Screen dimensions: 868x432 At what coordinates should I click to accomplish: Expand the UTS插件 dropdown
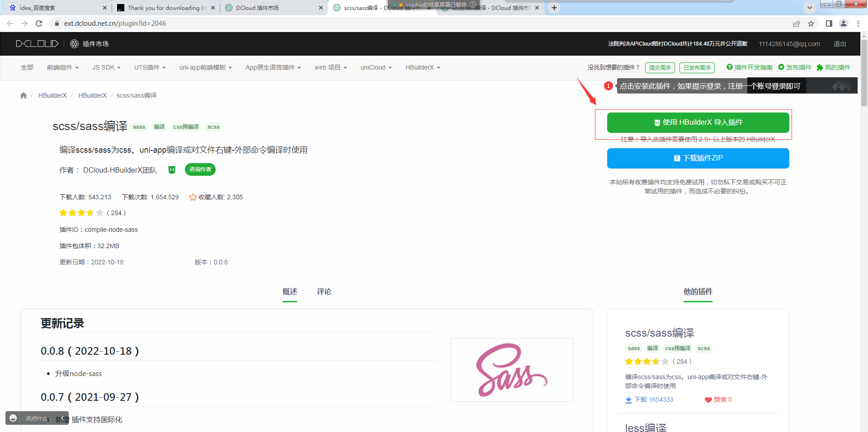point(150,67)
